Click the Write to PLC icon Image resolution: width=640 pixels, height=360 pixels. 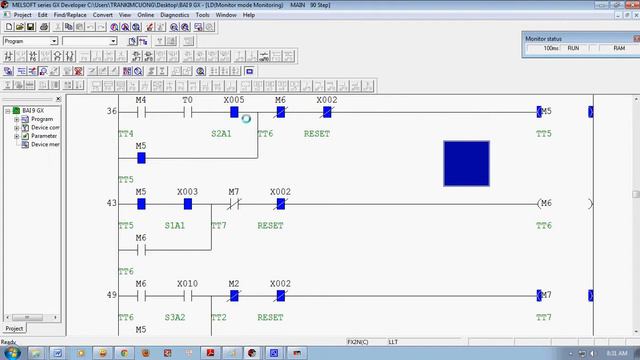150,27
